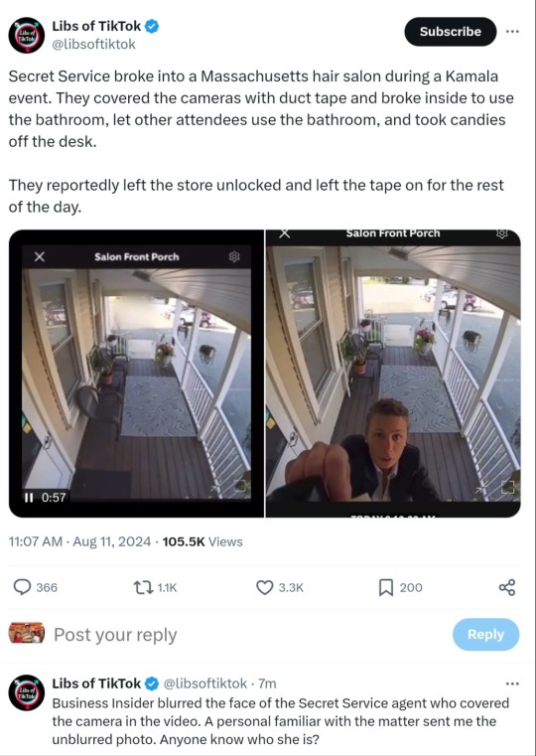Close right Salon Front Porch video overlay
536x756 pixels.
tap(285, 233)
